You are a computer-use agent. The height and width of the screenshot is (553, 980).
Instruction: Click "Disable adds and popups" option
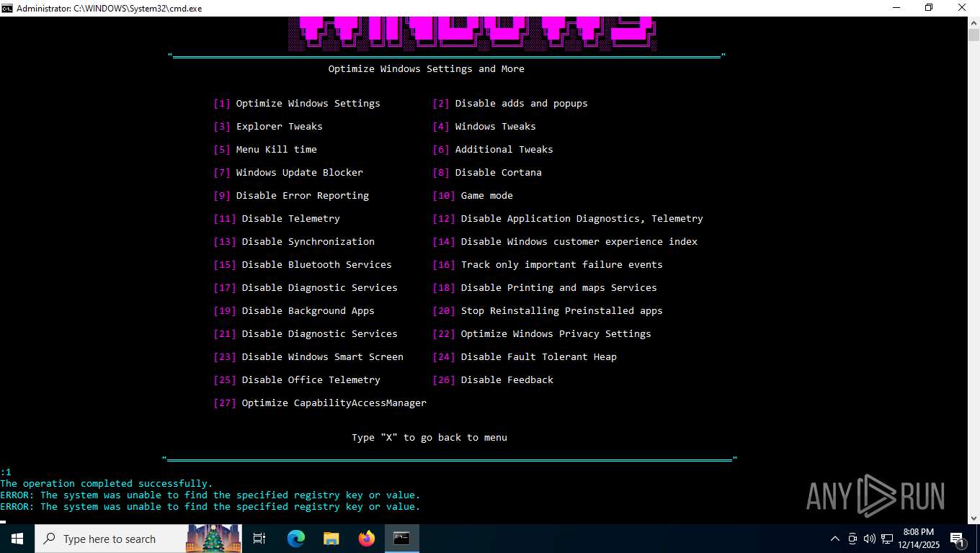(521, 104)
